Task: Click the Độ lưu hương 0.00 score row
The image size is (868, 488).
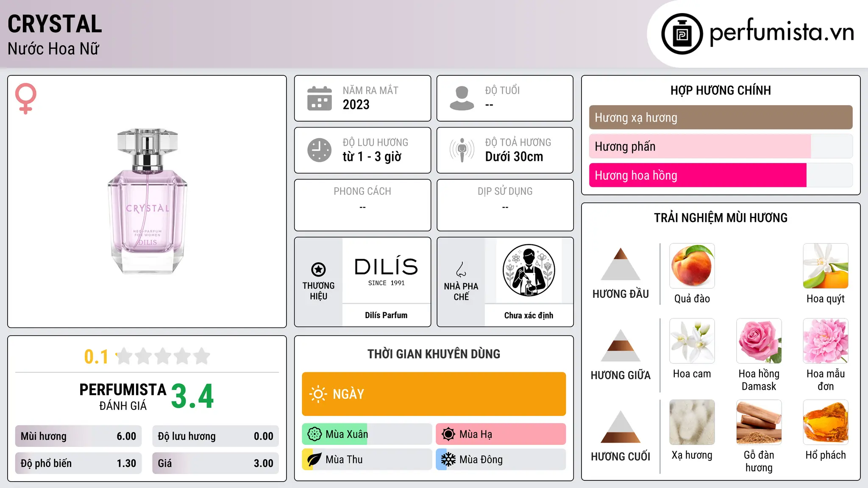Action: [x=216, y=436]
